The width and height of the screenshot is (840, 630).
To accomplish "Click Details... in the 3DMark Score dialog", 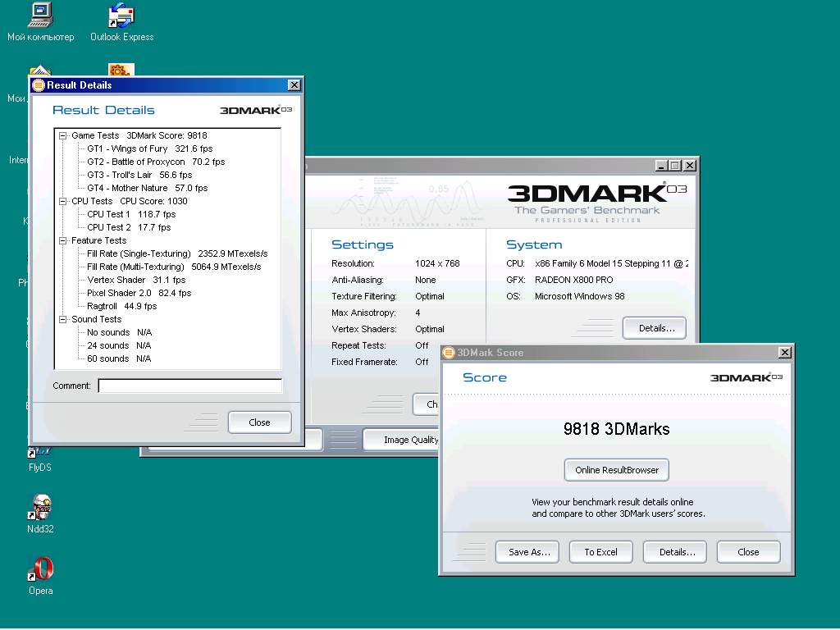I will click(x=677, y=552).
